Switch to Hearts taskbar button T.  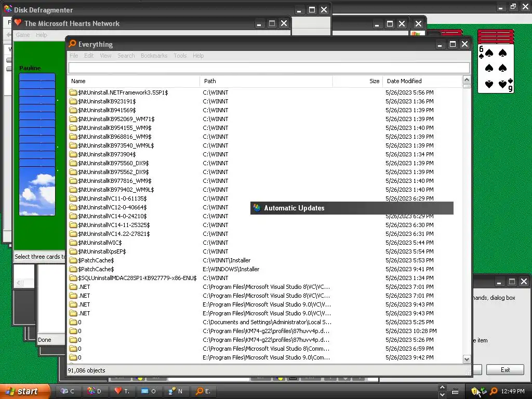tap(122, 391)
